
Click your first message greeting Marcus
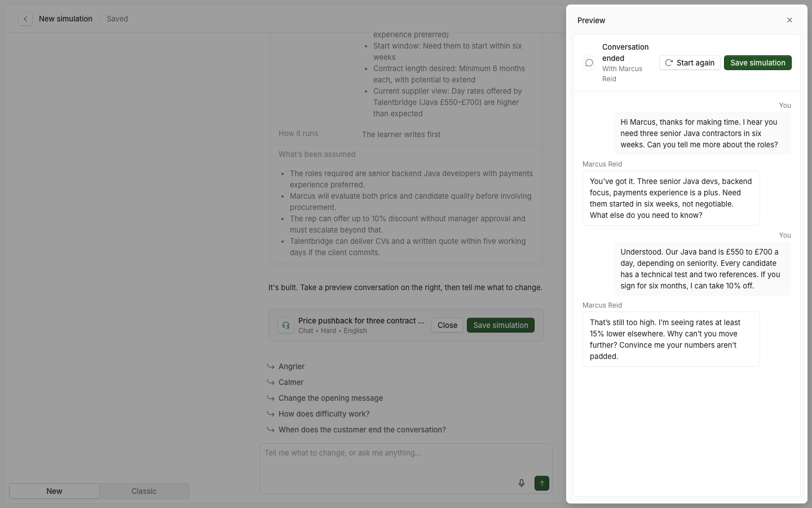click(703, 133)
